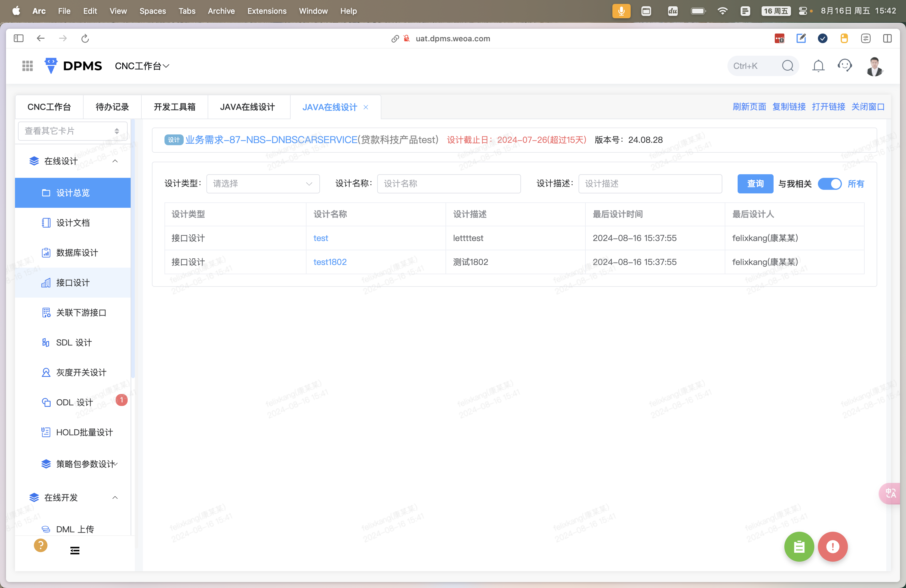Click the 所有 filter label
The height and width of the screenshot is (588, 906).
click(856, 184)
